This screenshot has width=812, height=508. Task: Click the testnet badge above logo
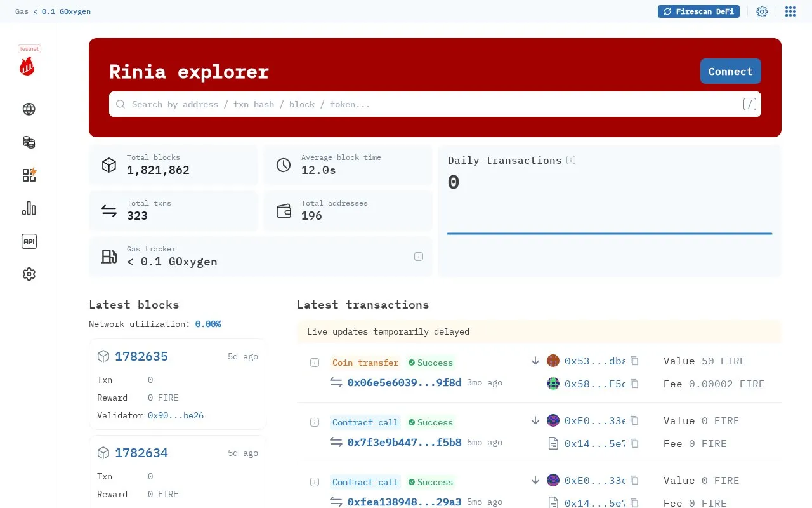click(x=29, y=48)
